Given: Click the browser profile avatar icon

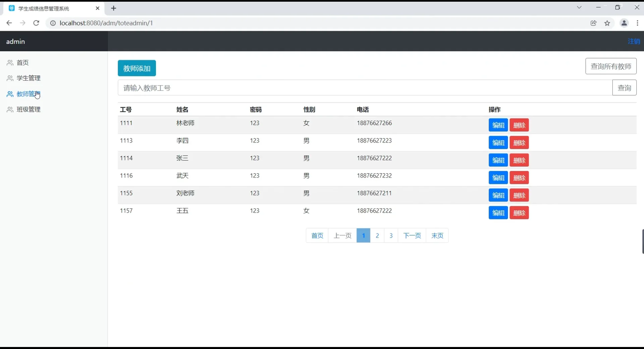Looking at the screenshot, I should point(624,23).
